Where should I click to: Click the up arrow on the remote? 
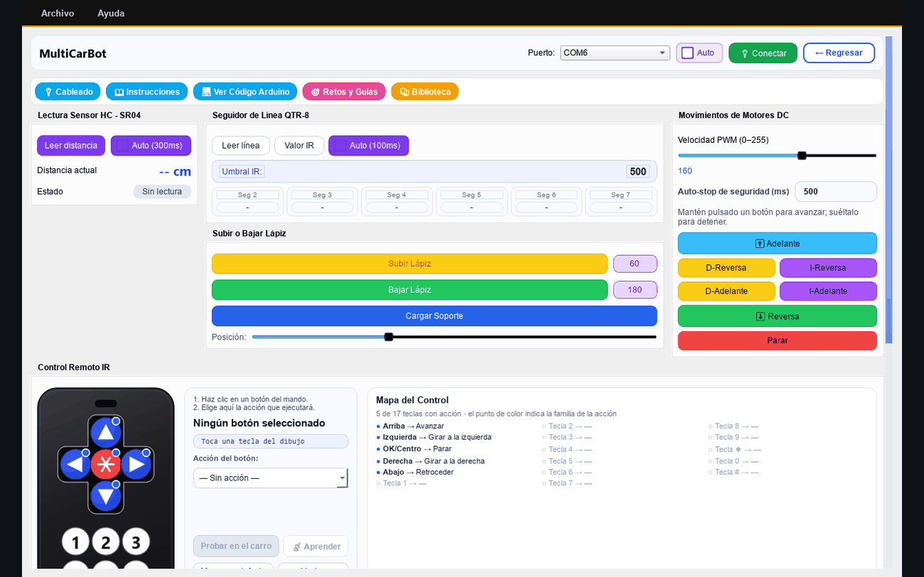[x=105, y=433]
